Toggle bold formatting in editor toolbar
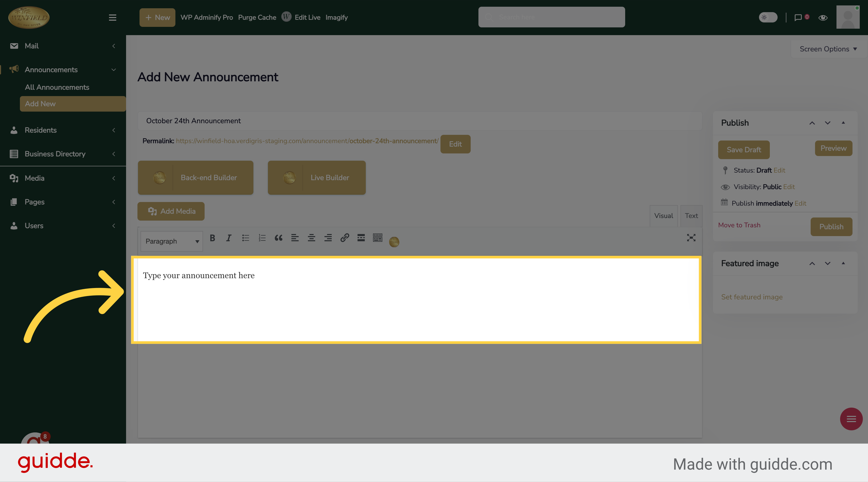This screenshot has height=482, width=868. pyautogui.click(x=212, y=238)
